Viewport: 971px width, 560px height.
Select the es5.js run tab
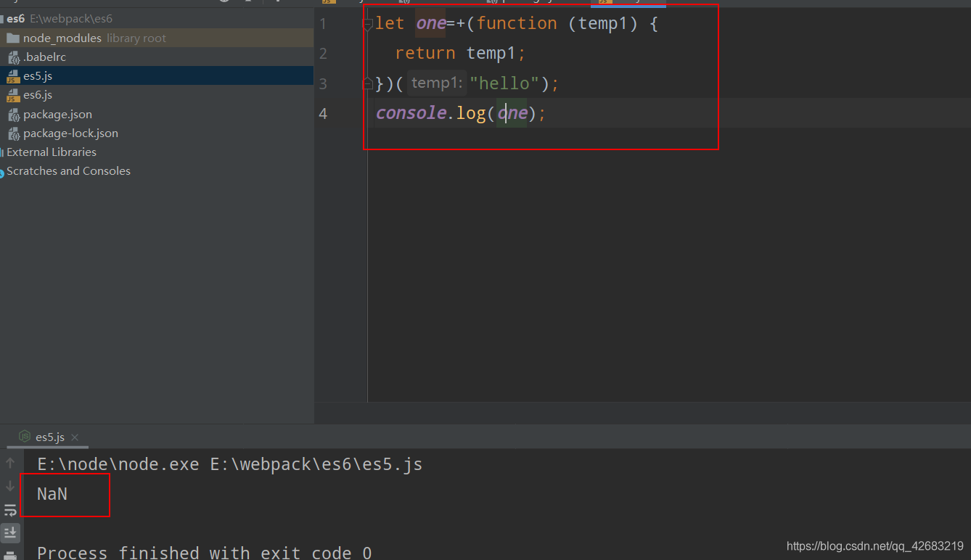pyautogui.click(x=50, y=437)
